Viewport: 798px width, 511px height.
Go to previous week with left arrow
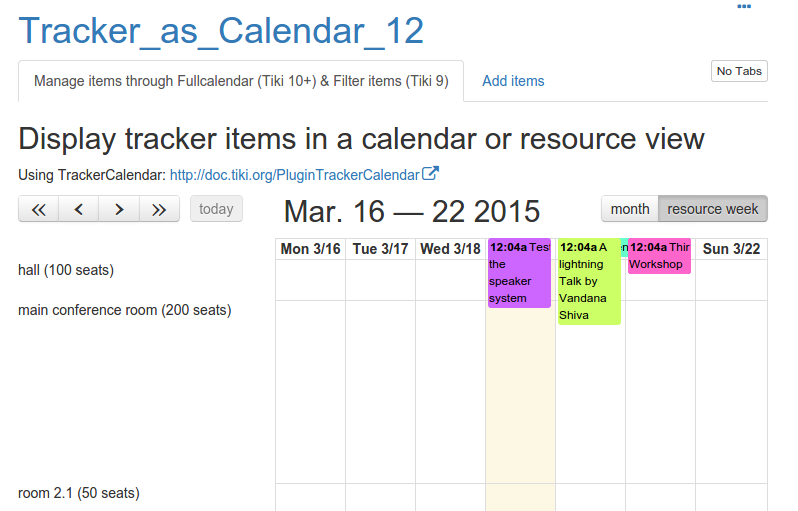click(79, 209)
